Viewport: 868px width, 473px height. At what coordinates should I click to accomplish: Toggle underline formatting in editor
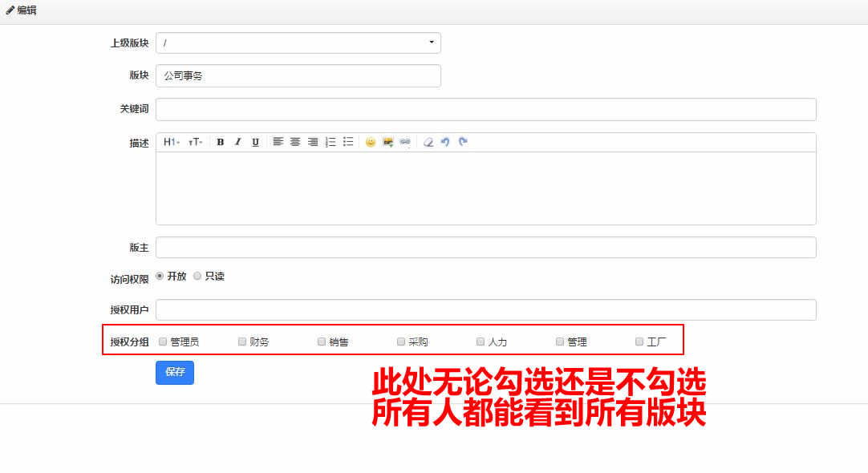tap(255, 142)
